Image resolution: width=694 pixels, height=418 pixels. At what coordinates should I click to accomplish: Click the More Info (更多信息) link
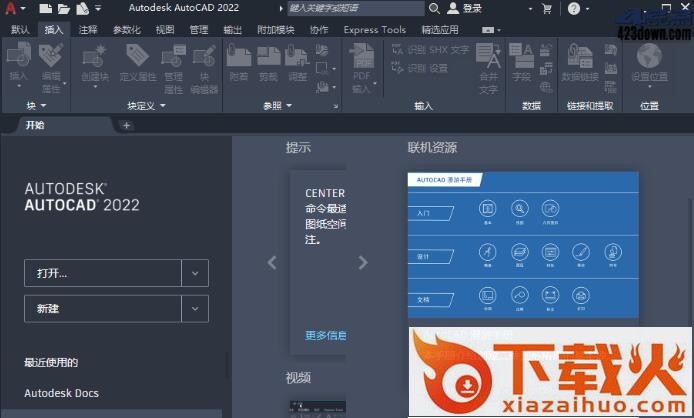(x=325, y=335)
